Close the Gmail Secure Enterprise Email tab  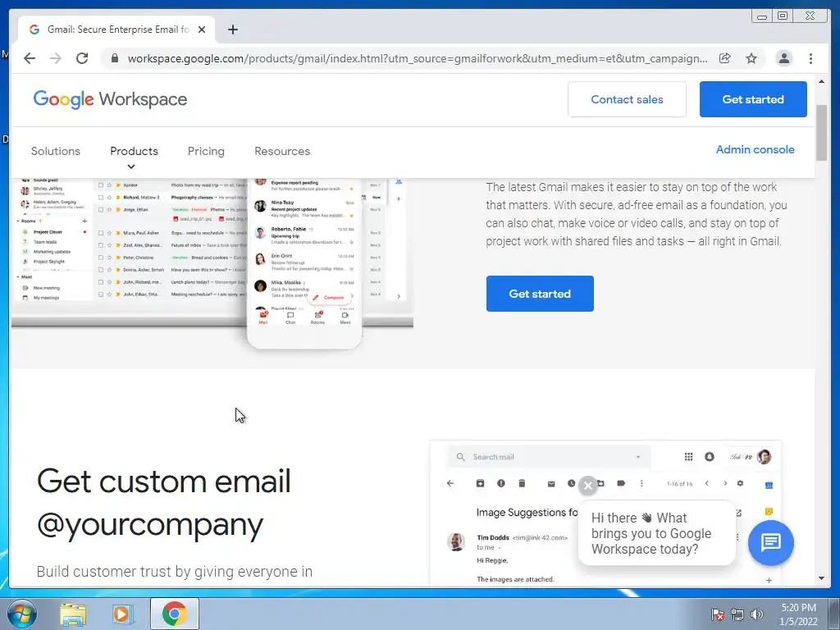pos(202,30)
